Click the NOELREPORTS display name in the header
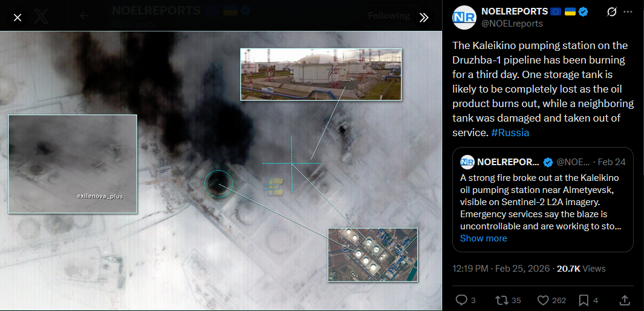The width and height of the screenshot is (644, 311). point(515,11)
